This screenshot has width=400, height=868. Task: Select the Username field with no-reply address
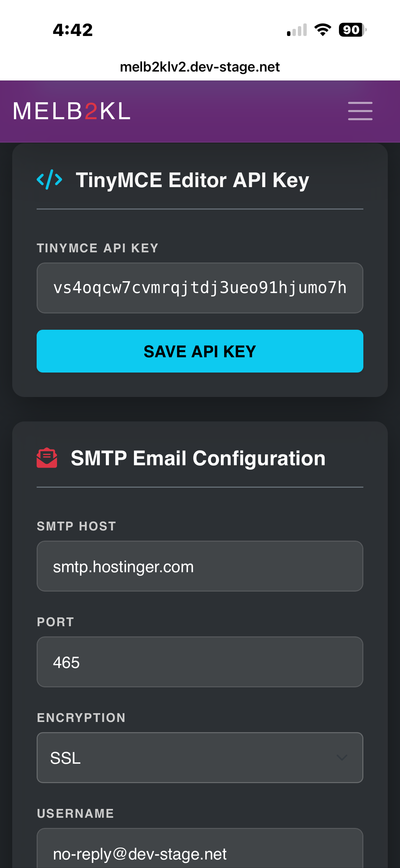click(200, 852)
